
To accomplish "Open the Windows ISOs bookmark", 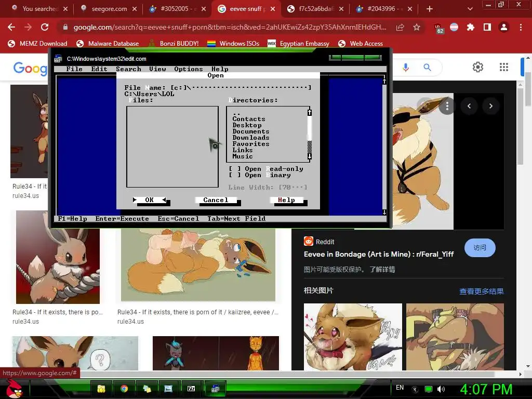I will click(x=233, y=44).
